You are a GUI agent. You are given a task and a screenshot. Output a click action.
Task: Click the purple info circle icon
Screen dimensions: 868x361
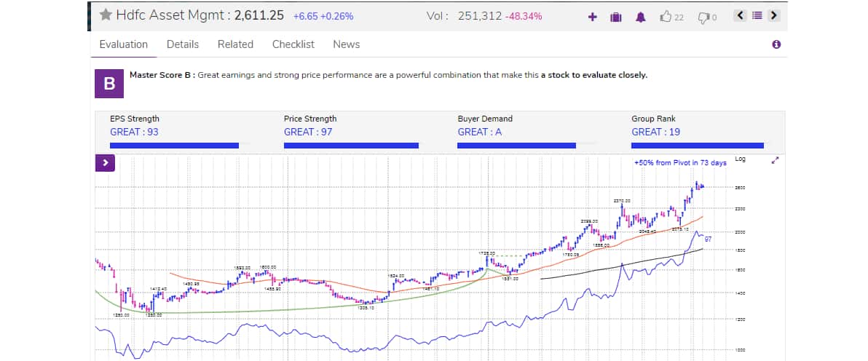(x=776, y=44)
